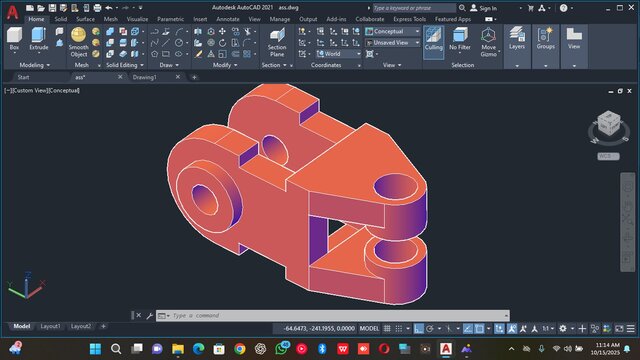The height and width of the screenshot is (360, 640).
Task: Activate the Move Gizmo tool
Action: [x=488, y=42]
